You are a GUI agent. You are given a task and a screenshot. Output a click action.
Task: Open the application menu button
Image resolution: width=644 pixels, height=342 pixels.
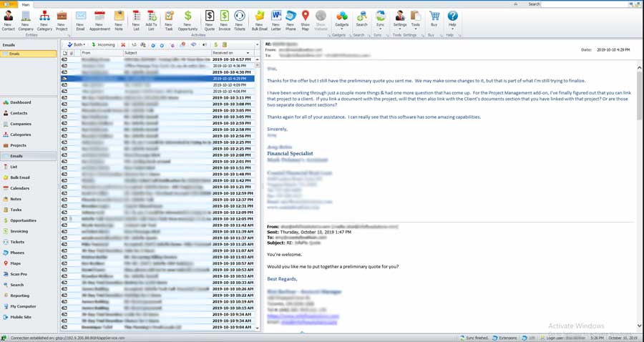click(9, 4)
